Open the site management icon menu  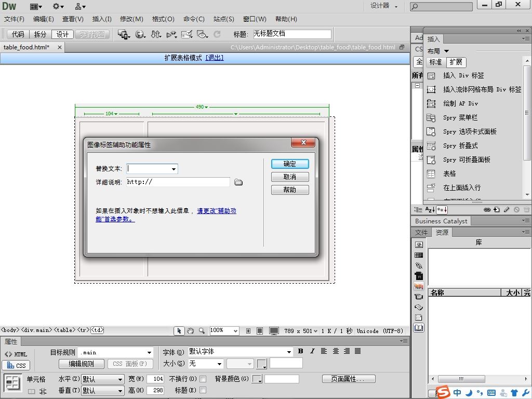pos(80,6)
